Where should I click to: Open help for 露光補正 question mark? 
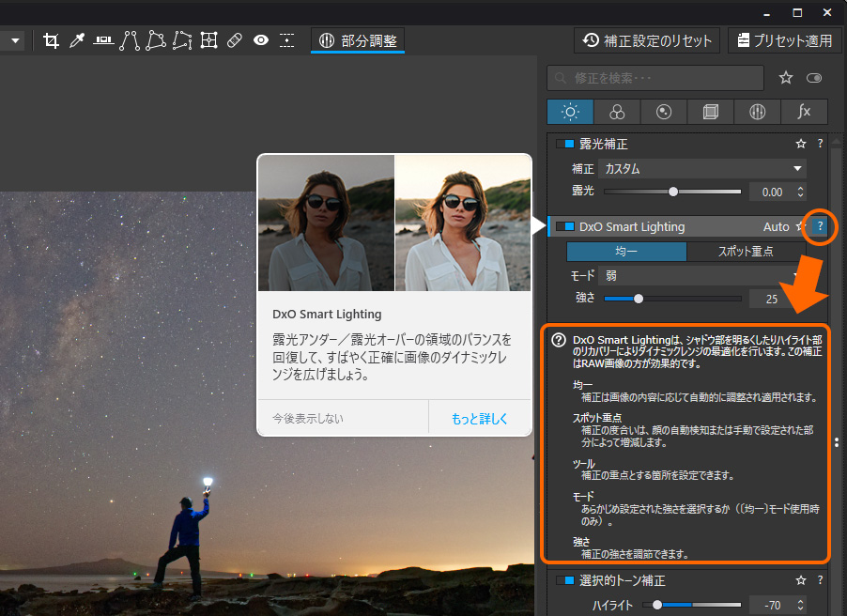[820, 143]
